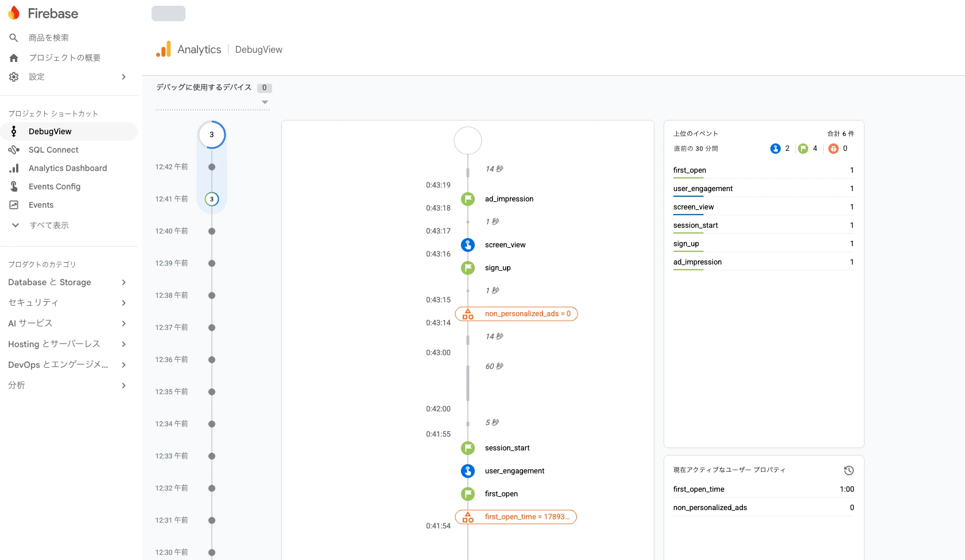This screenshot has width=965, height=560.
Task: Open Analytics Dashboard in the sidebar
Action: coord(69,168)
